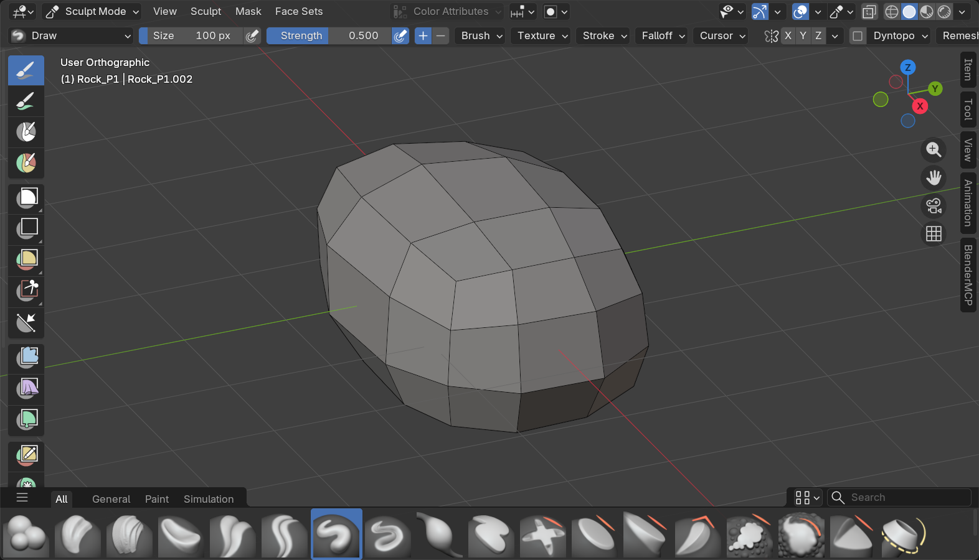Toggle X-ray display mode
979x560 pixels.
pyautogui.click(x=869, y=12)
